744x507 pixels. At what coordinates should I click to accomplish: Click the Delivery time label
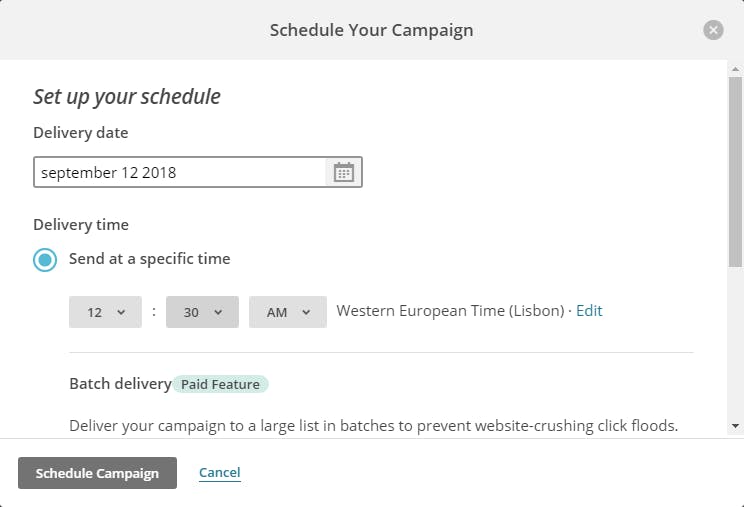coord(81,224)
